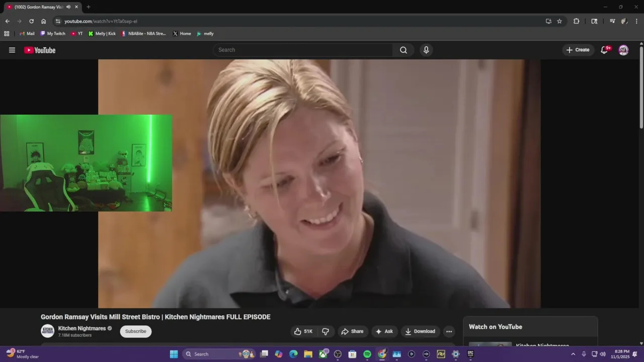Viewport: 644px width, 362px height.
Task: Click the video title text
Action: pos(155,317)
